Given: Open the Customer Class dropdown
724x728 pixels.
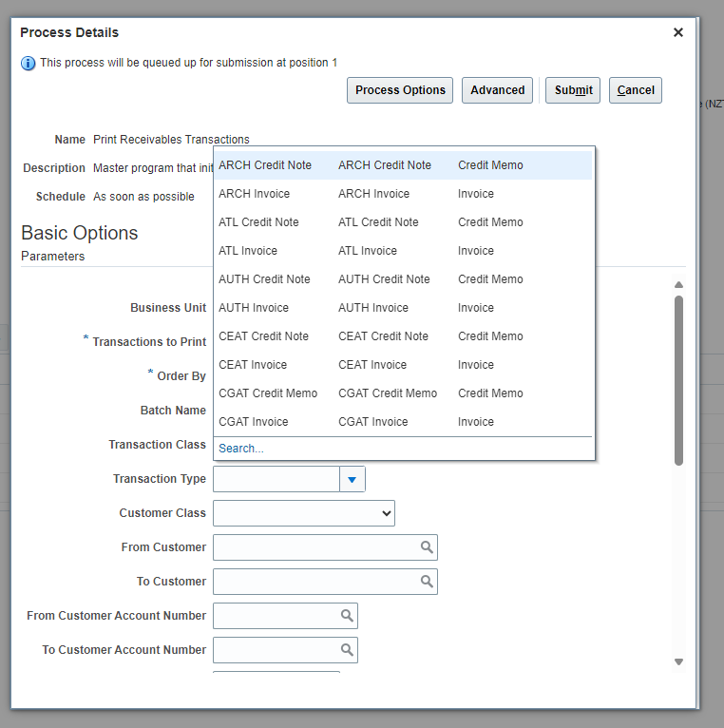Looking at the screenshot, I should point(304,513).
